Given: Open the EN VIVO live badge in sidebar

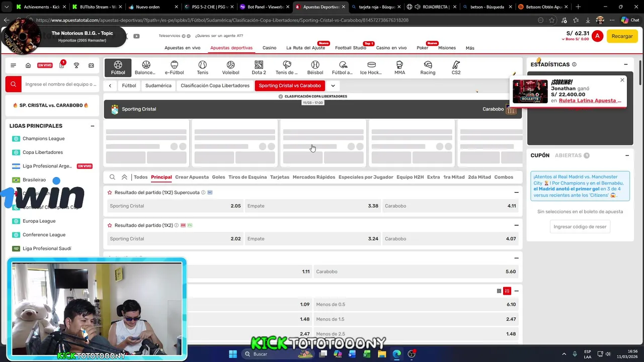Looking at the screenshot, I should pyautogui.click(x=45, y=65).
